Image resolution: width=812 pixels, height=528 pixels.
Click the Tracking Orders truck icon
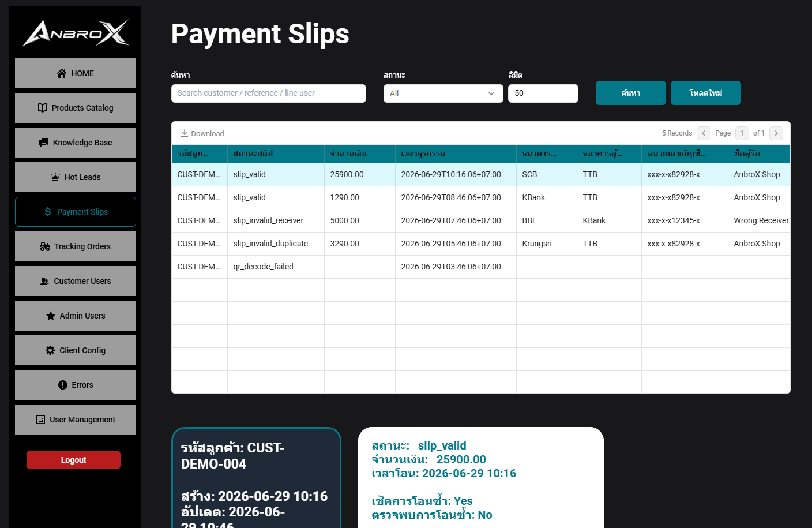45,246
